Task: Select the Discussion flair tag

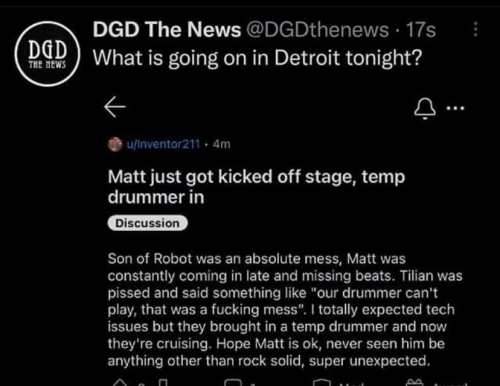Action: click(x=148, y=223)
